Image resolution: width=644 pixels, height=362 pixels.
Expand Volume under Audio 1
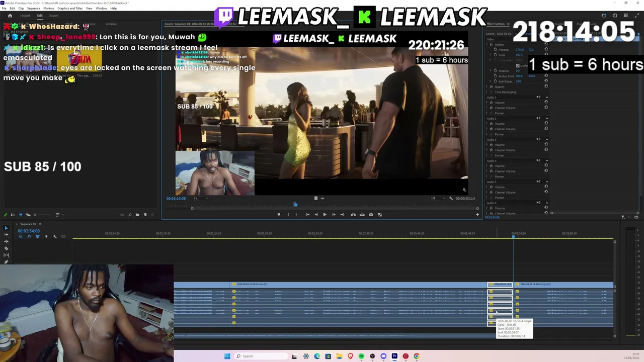[x=487, y=103]
